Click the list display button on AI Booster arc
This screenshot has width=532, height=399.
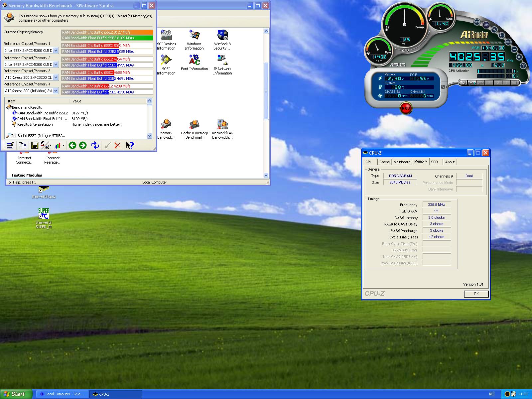(501, 35)
